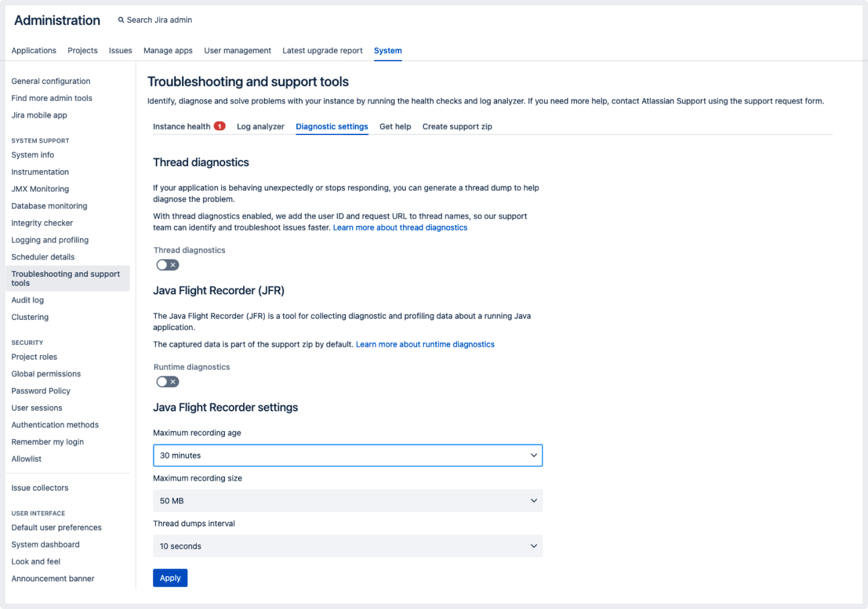Open Database monitoring page

point(49,206)
